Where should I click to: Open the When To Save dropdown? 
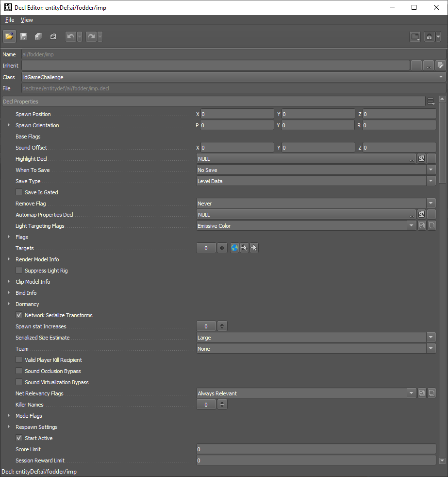(316, 170)
